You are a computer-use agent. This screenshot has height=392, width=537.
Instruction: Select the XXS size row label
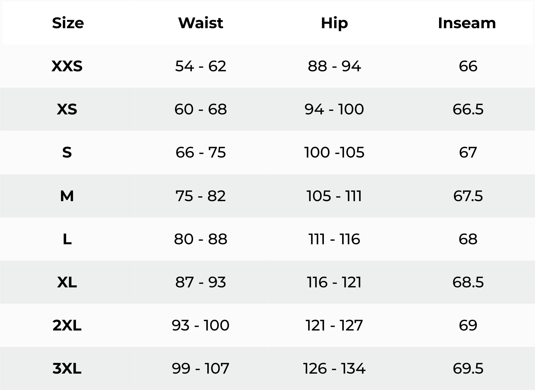(x=67, y=66)
